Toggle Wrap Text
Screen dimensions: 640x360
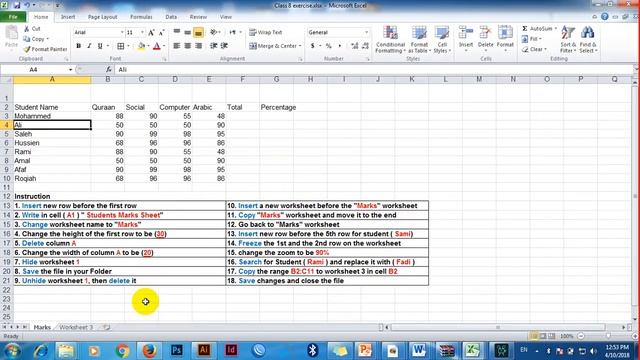tap(266, 32)
